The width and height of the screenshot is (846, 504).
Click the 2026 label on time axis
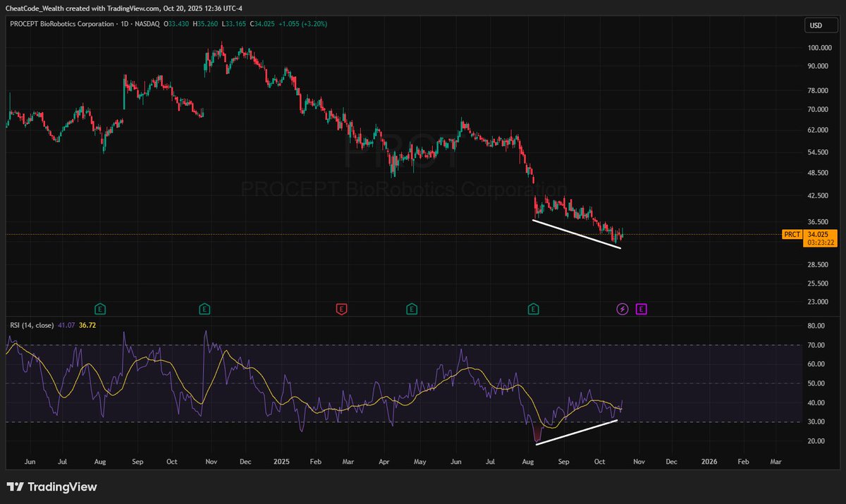click(x=709, y=462)
